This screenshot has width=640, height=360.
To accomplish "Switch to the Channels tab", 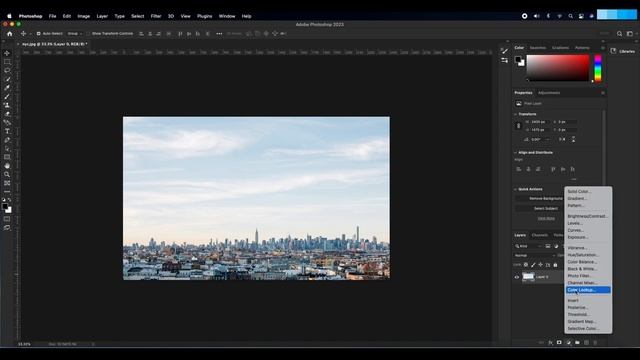I will tap(540, 236).
